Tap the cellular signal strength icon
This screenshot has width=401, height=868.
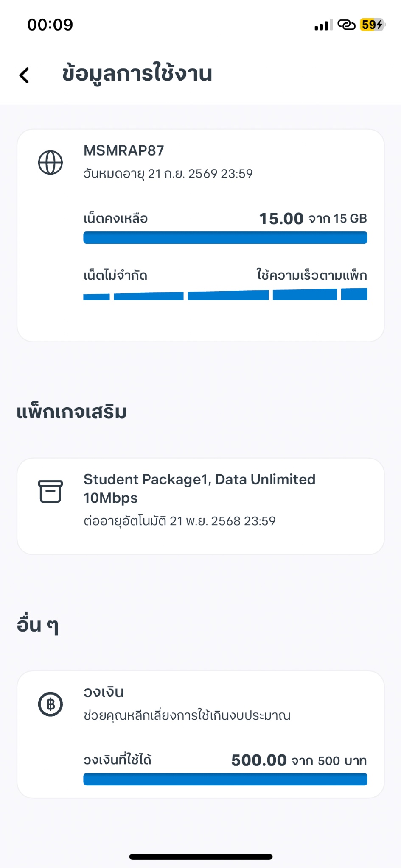pyautogui.click(x=323, y=25)
